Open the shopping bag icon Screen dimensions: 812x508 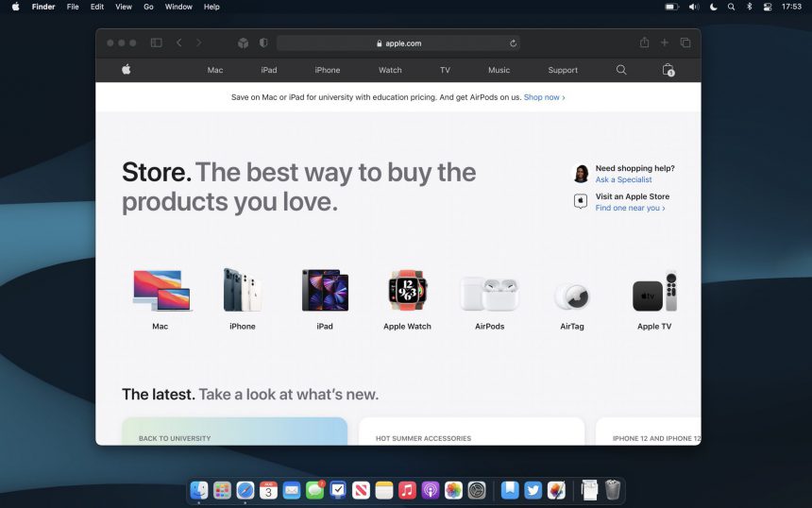(x=668, y=70)
